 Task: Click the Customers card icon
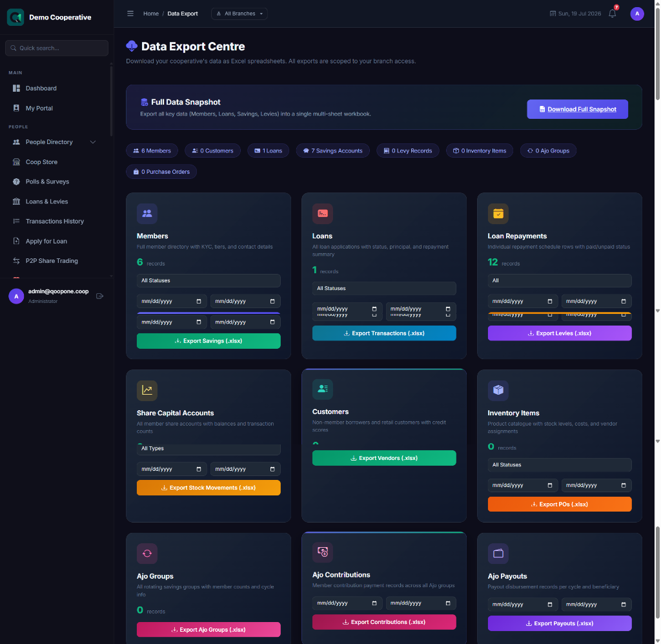click(323, 390)
